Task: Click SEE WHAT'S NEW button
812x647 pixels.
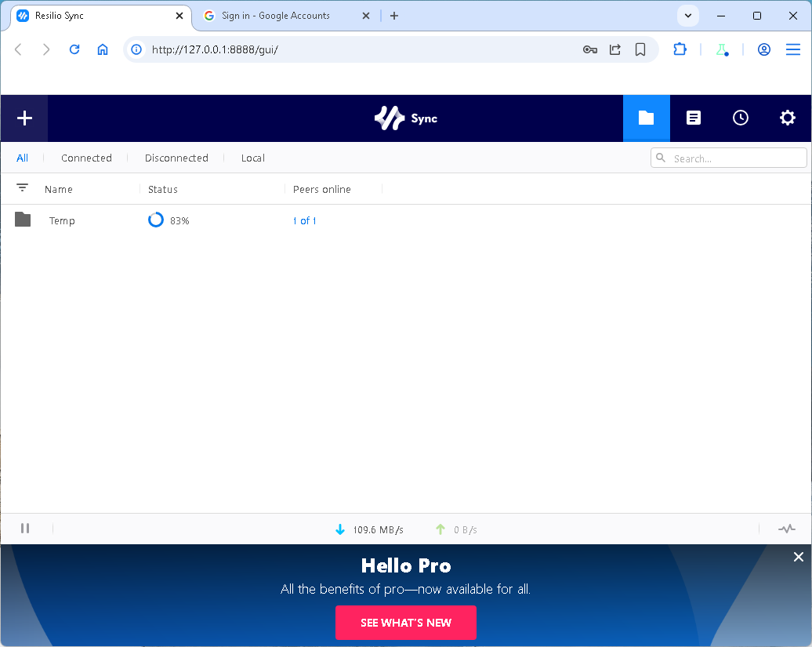Action: pyautogui.click(x=406, y=623)
